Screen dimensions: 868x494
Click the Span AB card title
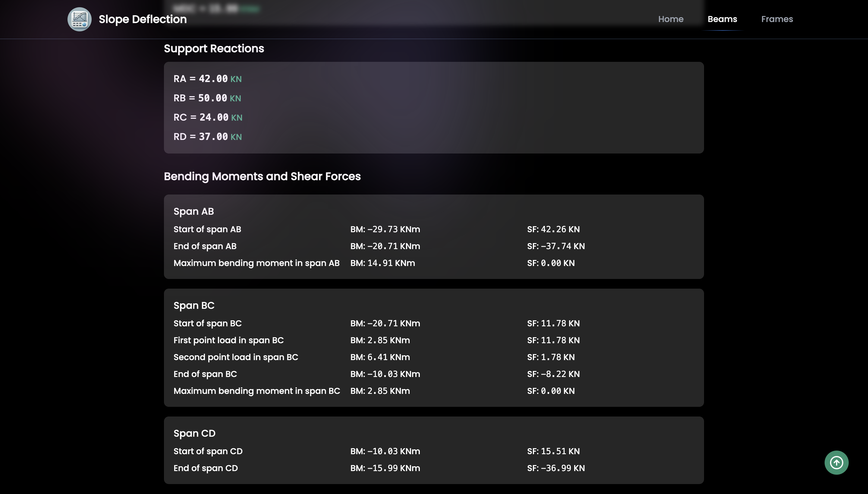tap(193, 211)
